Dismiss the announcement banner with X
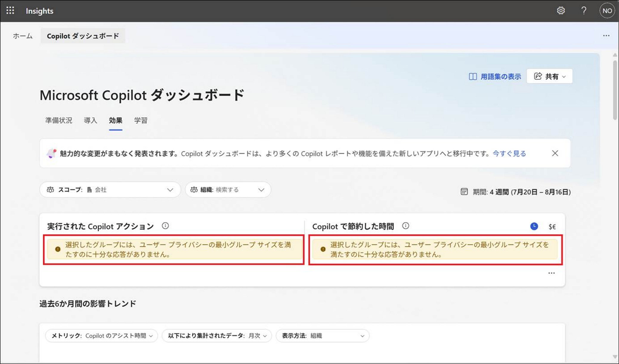Viewport: 619px width, 364px height. 555,153
